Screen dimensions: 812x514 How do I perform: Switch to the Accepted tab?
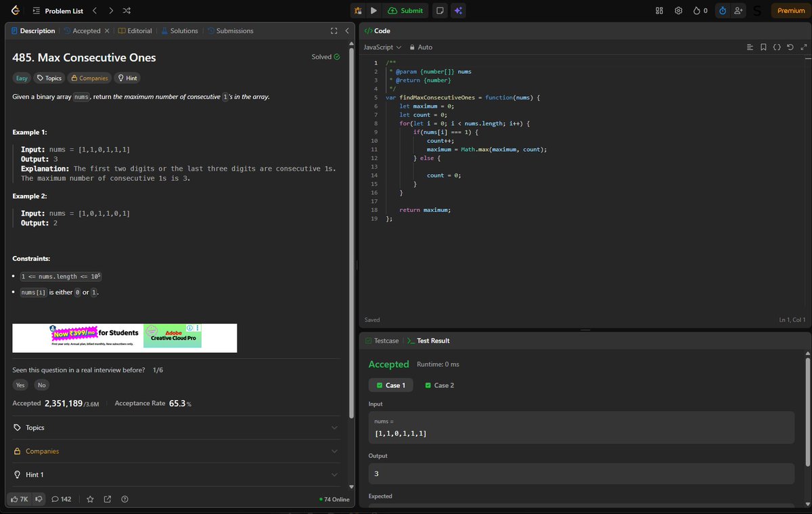coord(82,31)
